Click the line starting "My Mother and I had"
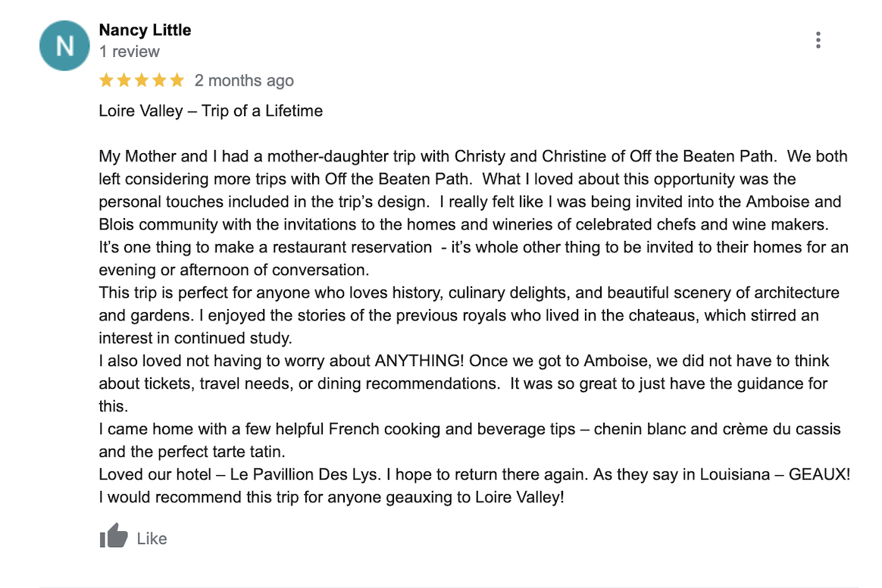Image resolution: width=882 pixels, height=588 pixels. point(473,156)
